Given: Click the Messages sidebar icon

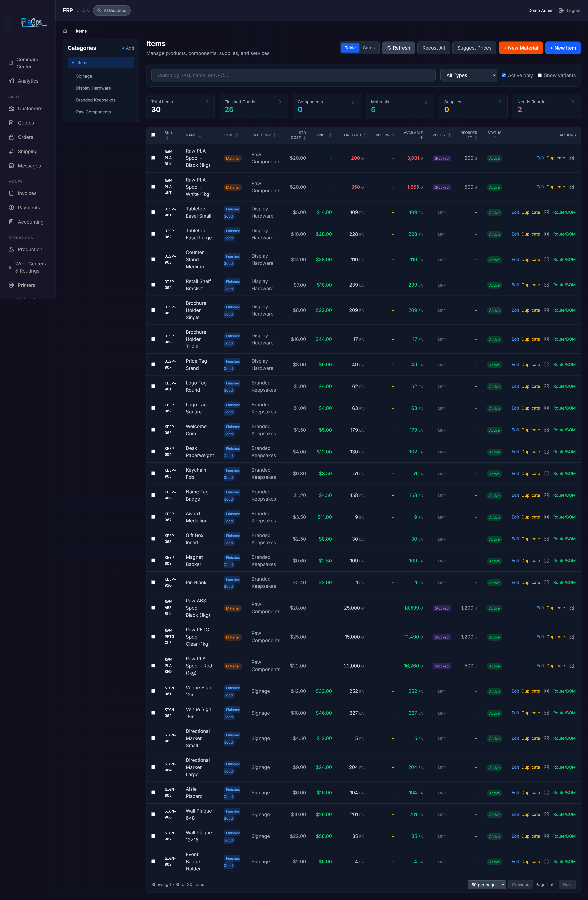Looking at the screenshot, I should pos(11,166).
